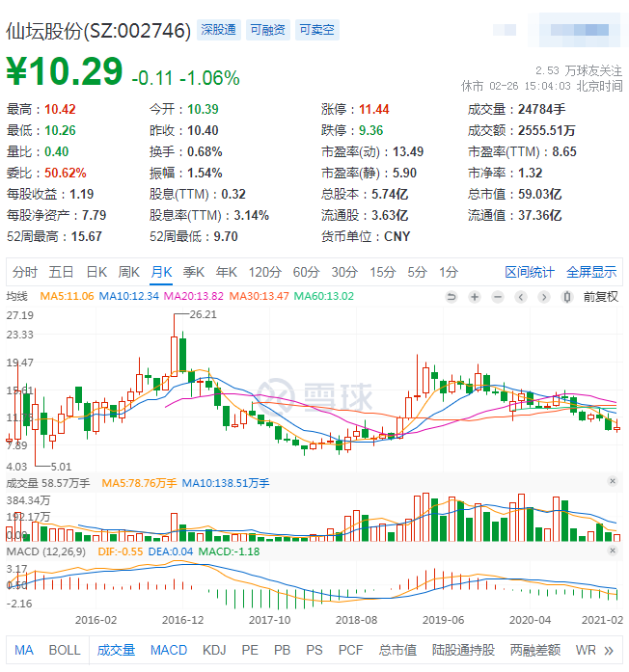The image size is (629, 672).
Task: Click the current price ¥10.29
Action: (x=65, y=71)
